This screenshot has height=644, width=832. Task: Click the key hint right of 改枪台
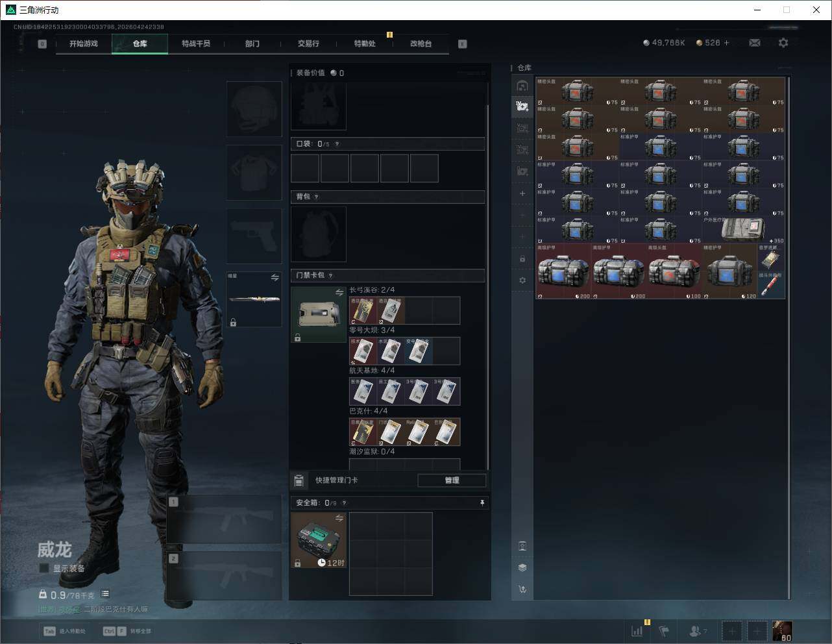462,44
